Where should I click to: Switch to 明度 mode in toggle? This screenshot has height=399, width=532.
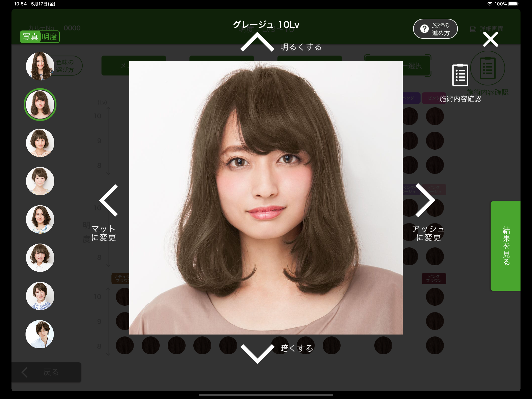pos(49,37)
